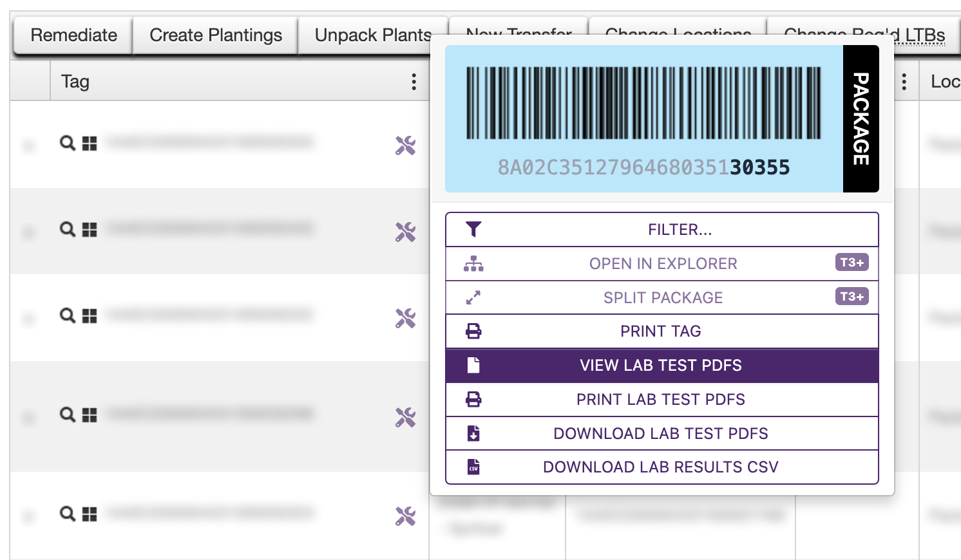Click the grid icon in last row
The width and height of the screenshot is (961, 560).
click(x=90, y=514)
